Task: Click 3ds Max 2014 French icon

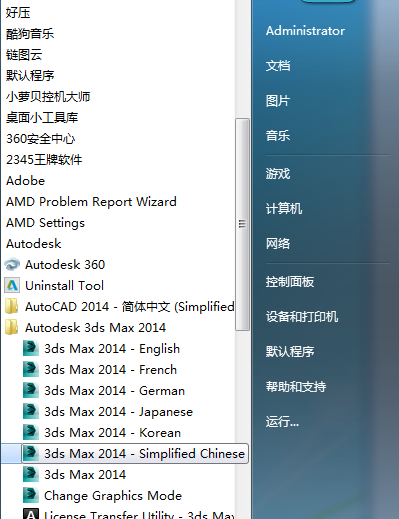Action: pos(31,370)
